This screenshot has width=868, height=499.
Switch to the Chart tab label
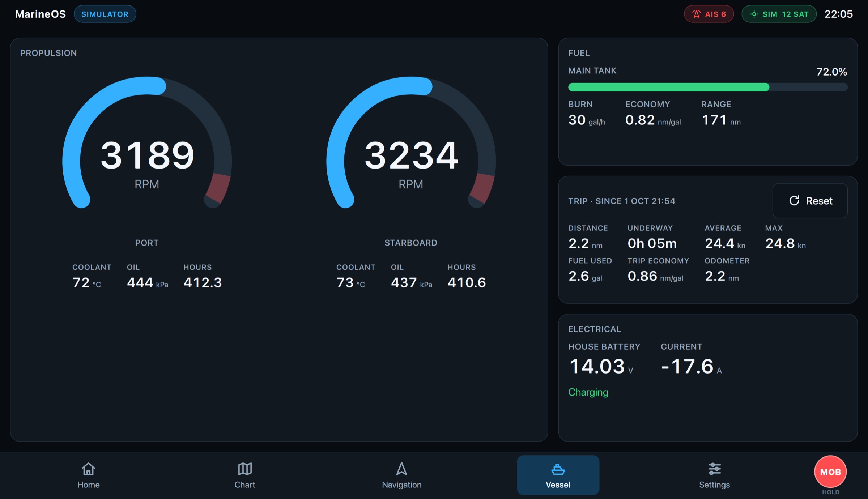pyautogui.click(x=245, y=485)
